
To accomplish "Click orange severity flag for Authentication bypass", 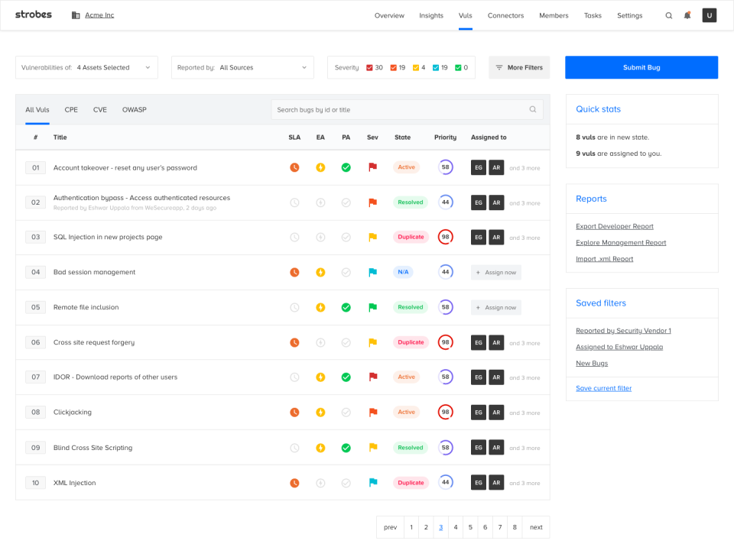I will pyautogui.click(x=372, y=202).
